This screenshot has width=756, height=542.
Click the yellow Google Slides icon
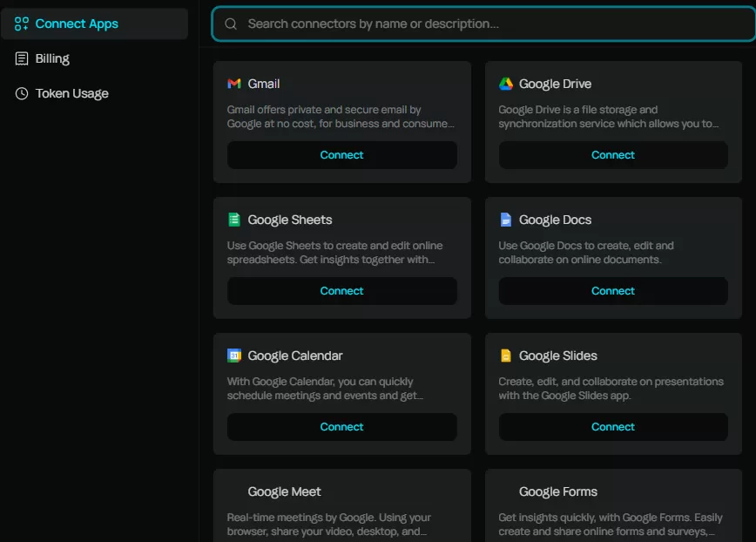click(x=506, y=356)
